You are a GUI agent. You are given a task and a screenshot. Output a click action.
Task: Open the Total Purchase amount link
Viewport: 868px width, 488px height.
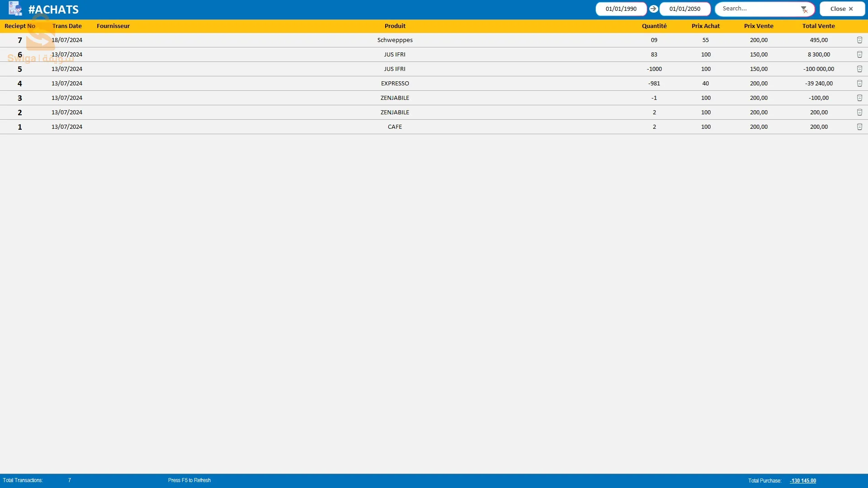pos(802,480)
